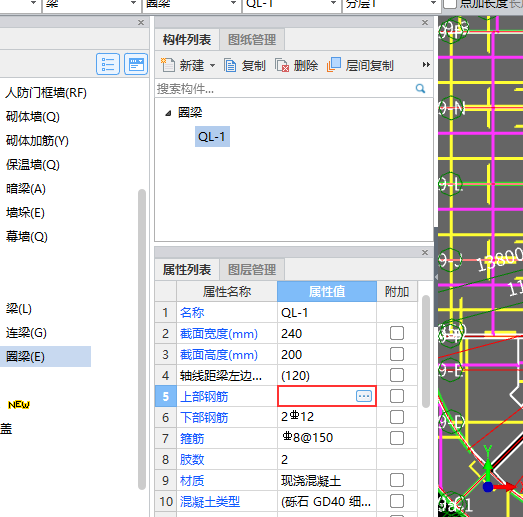Click 下部钢筋 value 2⌀12 cell

[x=327, y=417]
